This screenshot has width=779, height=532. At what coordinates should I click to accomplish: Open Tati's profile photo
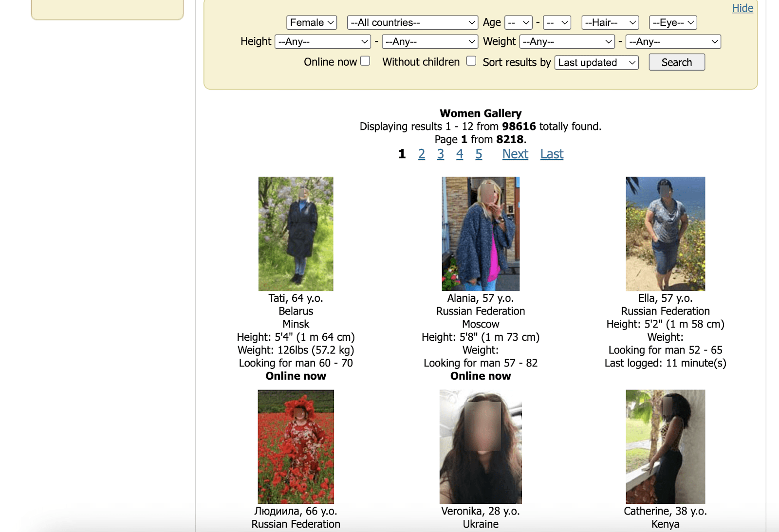296,234
